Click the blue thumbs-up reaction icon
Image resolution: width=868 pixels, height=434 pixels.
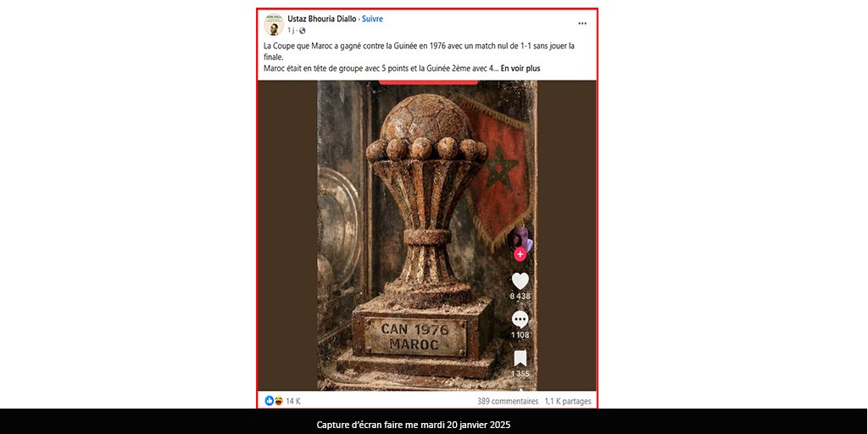(x=269, y=401)
